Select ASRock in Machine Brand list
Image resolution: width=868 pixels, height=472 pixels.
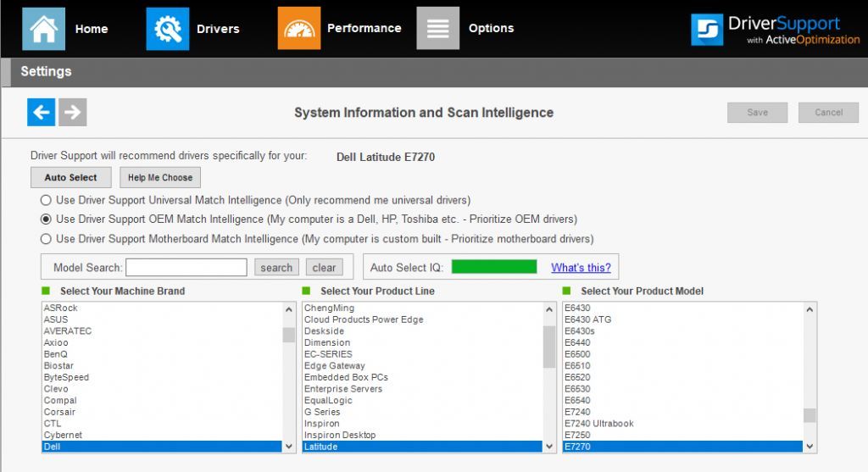tap(162, 308)
